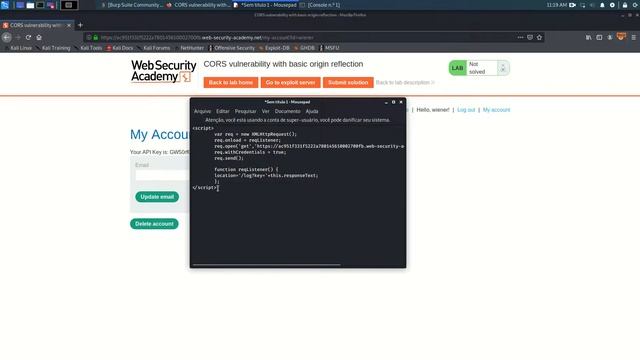Viewport: 640px width, 360px height.
Task: Go to Firefox home page icon
Action: tap(39, 37)
